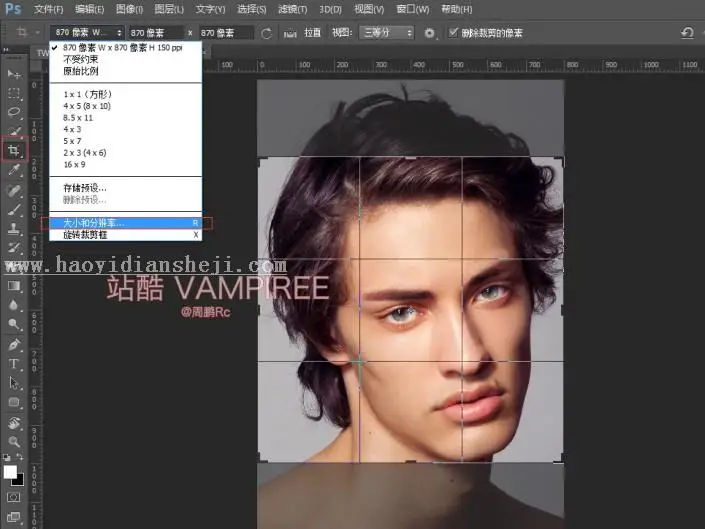Screen dimensions: 705x529
Task: Open the 图层(L) menu
Action: 169,9
